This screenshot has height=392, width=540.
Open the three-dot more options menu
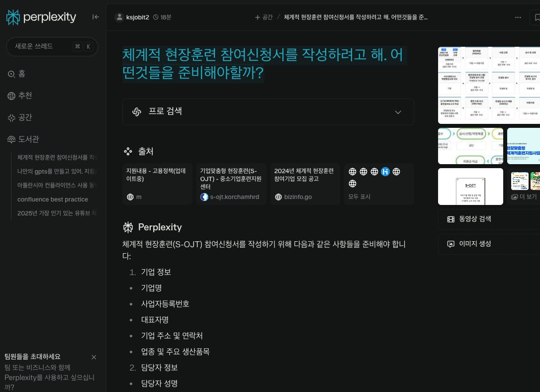pos(518,17)
